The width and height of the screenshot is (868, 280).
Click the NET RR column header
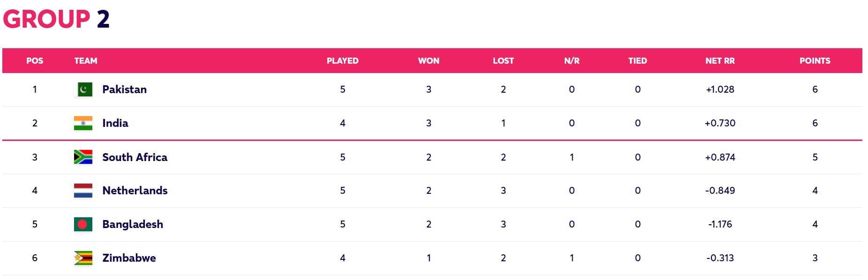pos(720,61)
